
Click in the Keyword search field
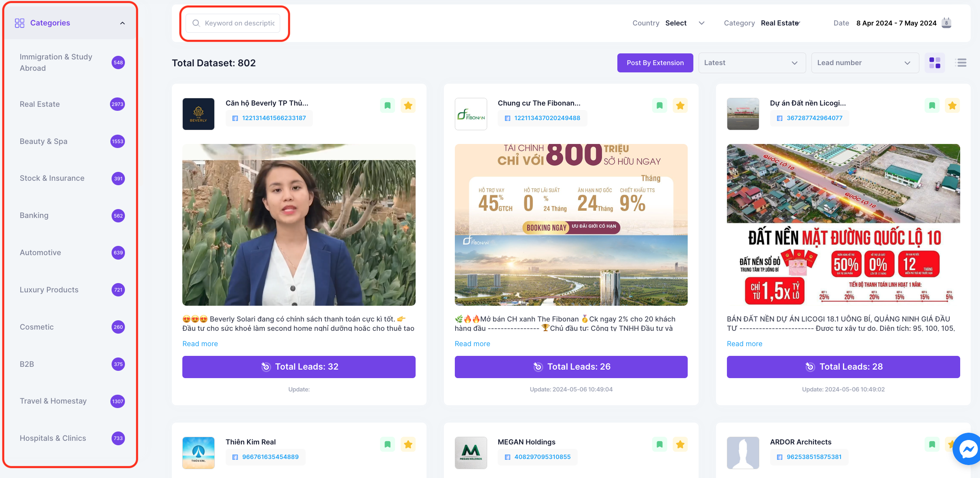(x=239, y=23)
